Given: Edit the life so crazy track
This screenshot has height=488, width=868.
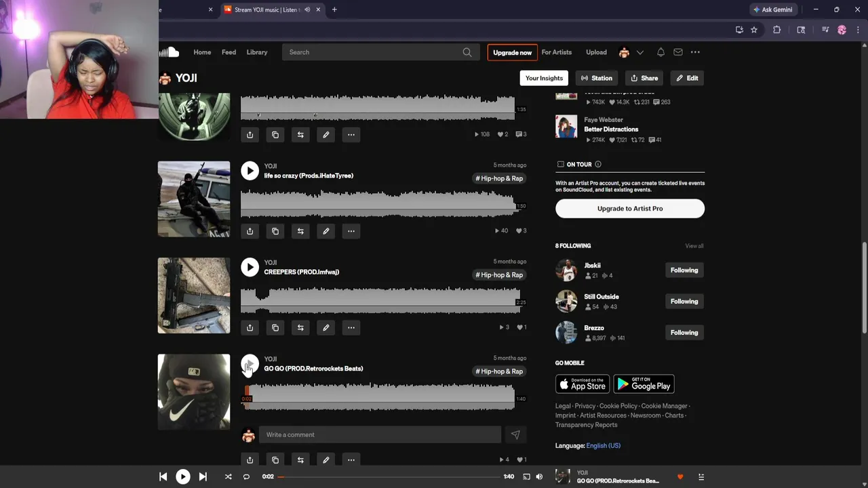Looking at the screenshot, I should [325, 231].
